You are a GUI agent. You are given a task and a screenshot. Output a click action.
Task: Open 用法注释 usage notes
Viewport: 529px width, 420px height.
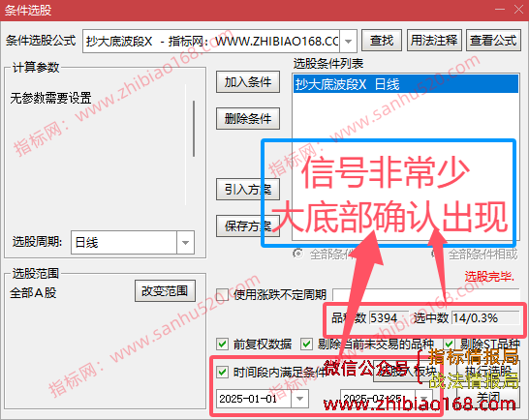point(434,41)
